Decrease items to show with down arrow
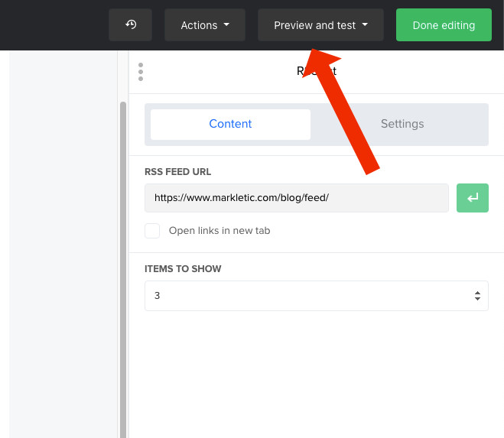The height and width of the screenshot is (438, 504). tap(477, 299)
